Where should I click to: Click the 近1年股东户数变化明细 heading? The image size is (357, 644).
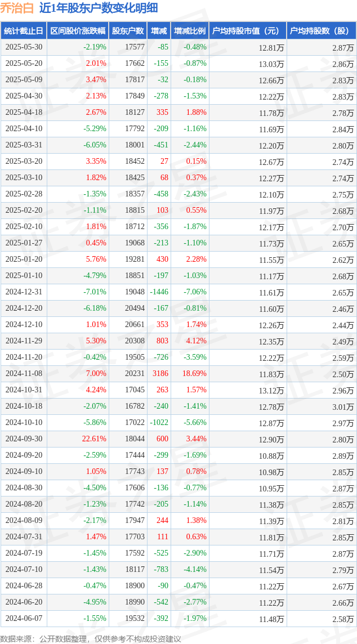click(x=98, y=8)
